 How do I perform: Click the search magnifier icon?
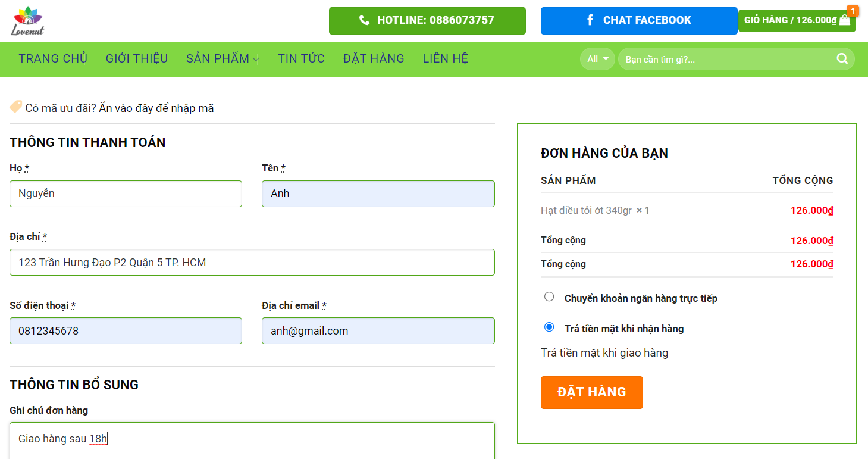click(x=842, y=58)
